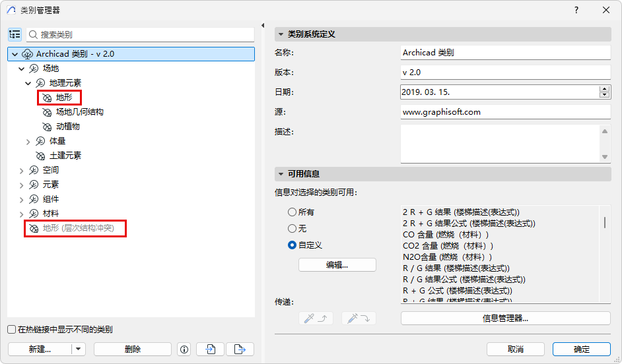Click the leaf icon beside 场地
The width and height of the screenshot is (622, 364).
tap(34, 69)
